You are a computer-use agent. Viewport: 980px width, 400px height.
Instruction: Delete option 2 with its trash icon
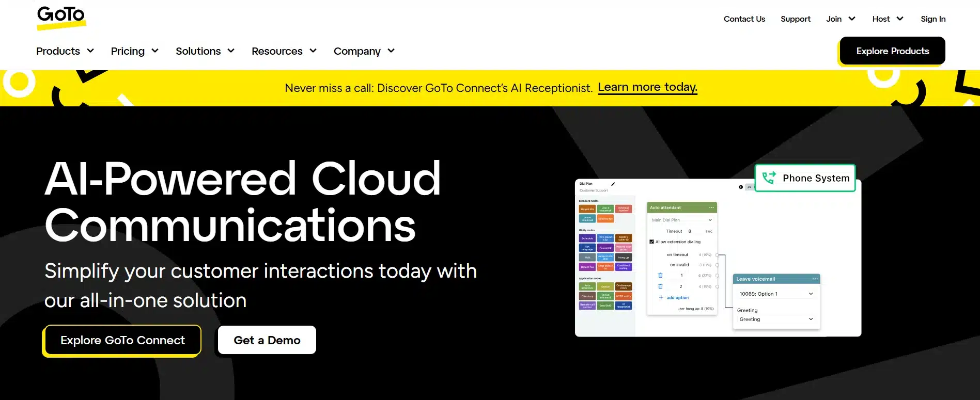point(660,286)
